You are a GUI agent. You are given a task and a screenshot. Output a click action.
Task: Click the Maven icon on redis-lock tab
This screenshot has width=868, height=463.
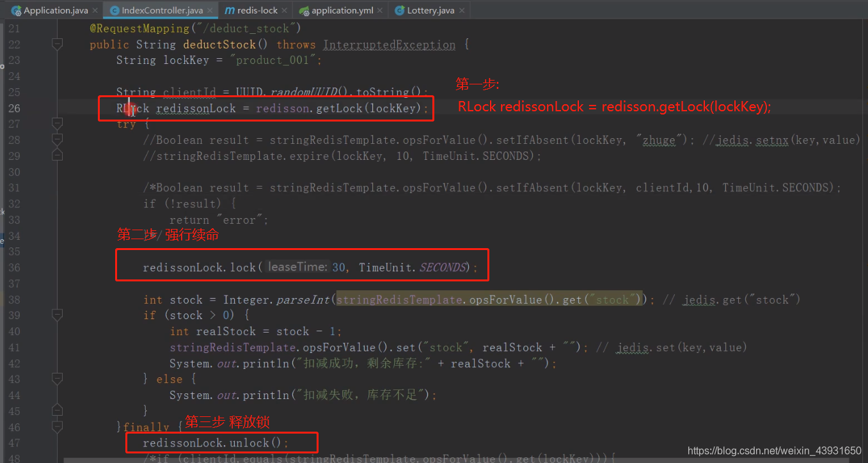229,10
